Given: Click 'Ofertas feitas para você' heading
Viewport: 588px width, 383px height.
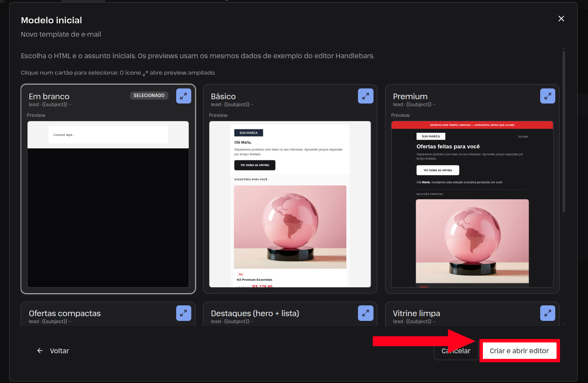Looking at the screenshot, I should 448,147.
